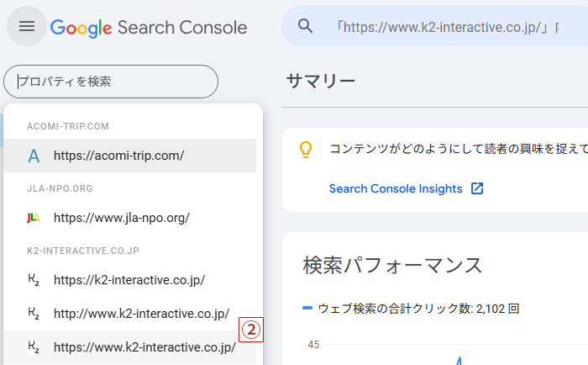Click the external-link icon beside Insights
This screenshot has height=365, width=588.
(477, 188)
